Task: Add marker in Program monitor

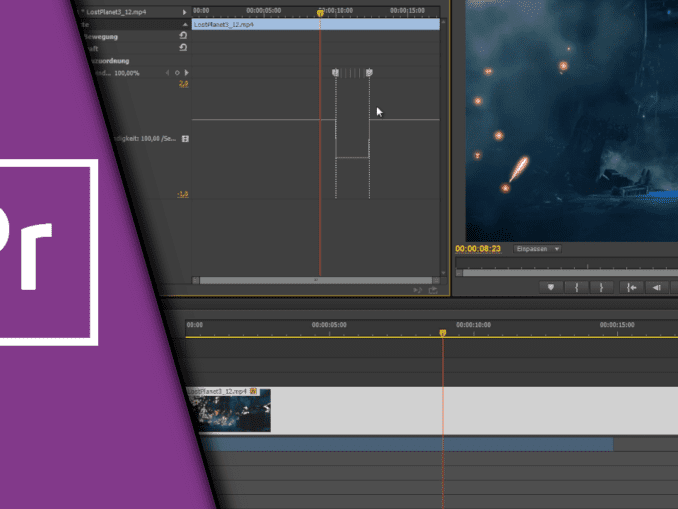Action: pos(551,287)
